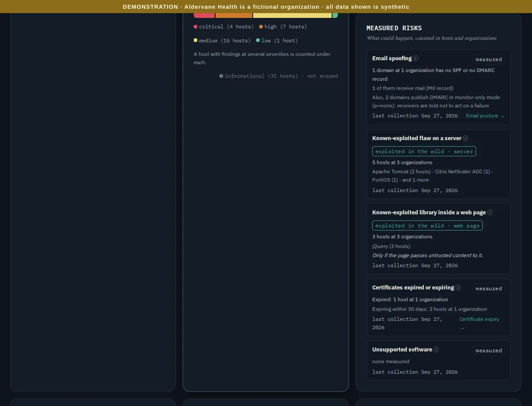Show info for Known-exploited library inside web page
This screenshot has height=406, width=532.
(490, 213)
